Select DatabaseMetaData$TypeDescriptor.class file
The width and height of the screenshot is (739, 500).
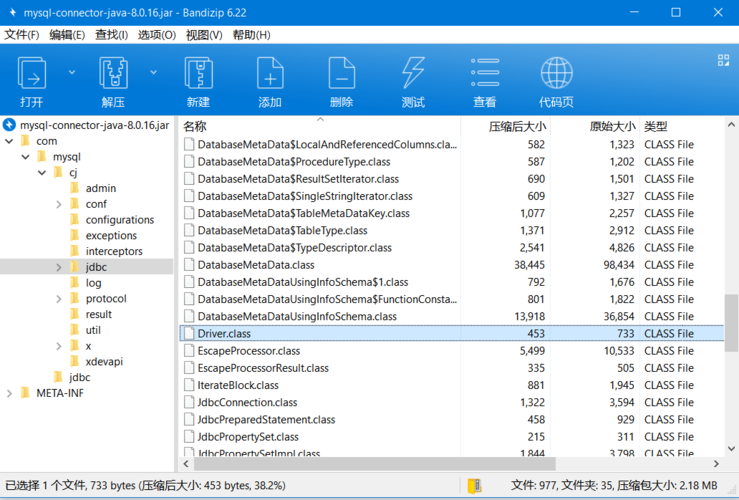[294, 247]
